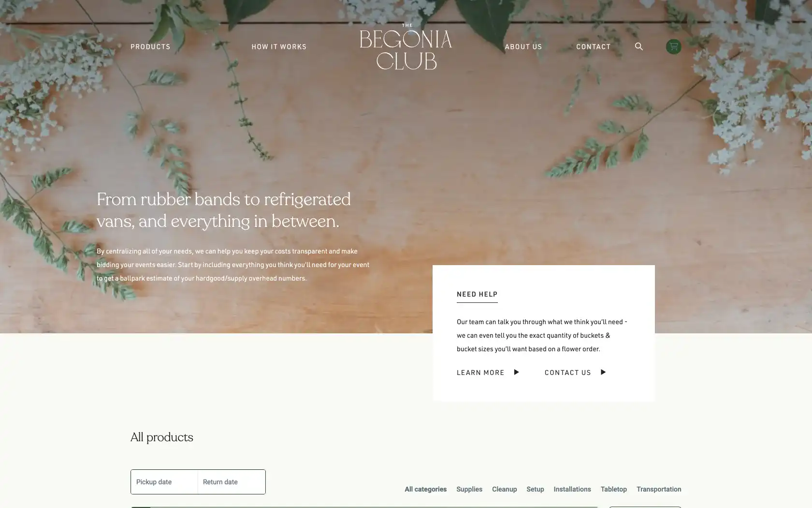
Task: Click the arrow next to Learn More
Action: pyautogui.click(x=516, y=372)
